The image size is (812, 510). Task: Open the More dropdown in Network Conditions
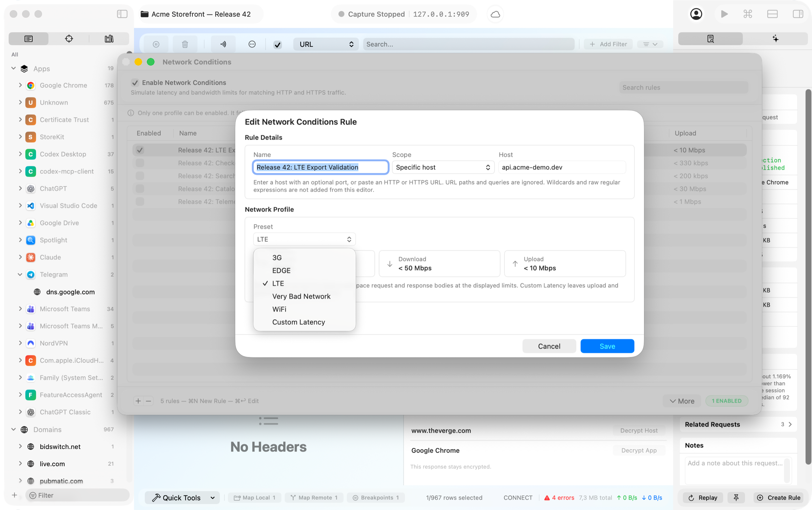tap(682, 401)
